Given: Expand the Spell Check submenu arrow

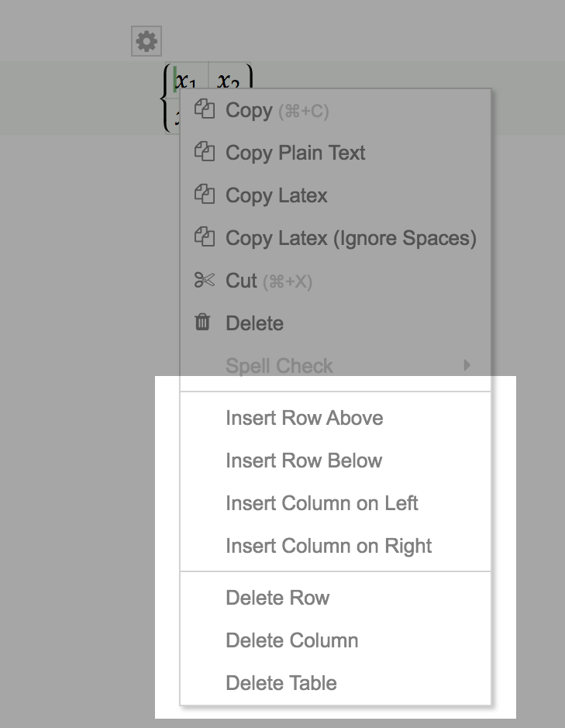Looking at the screenshot, I should pyautogui.click(x=467, y=365).
